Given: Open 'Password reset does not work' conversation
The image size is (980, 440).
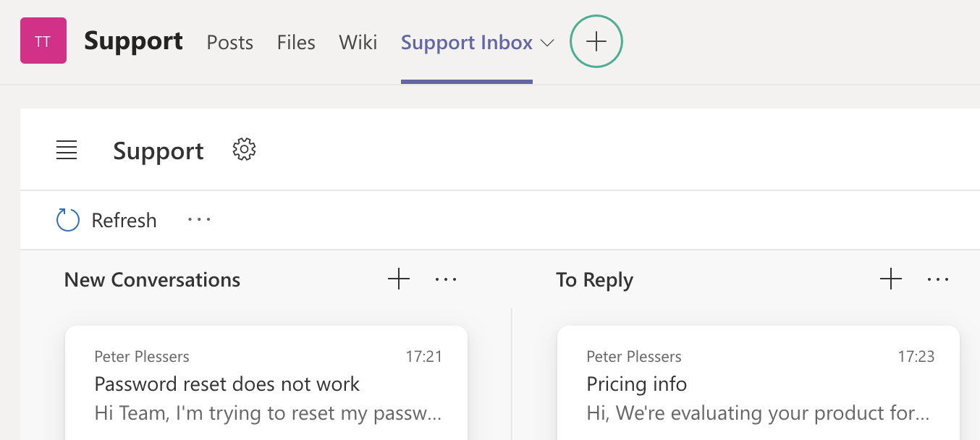Looking at the screenshot, I should pos(227,384).
